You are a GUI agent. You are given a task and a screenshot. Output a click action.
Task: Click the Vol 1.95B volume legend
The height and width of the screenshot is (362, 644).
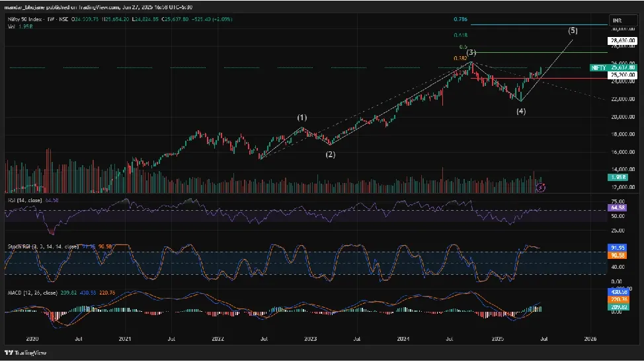pyautogui.click(x=20, y=26)
